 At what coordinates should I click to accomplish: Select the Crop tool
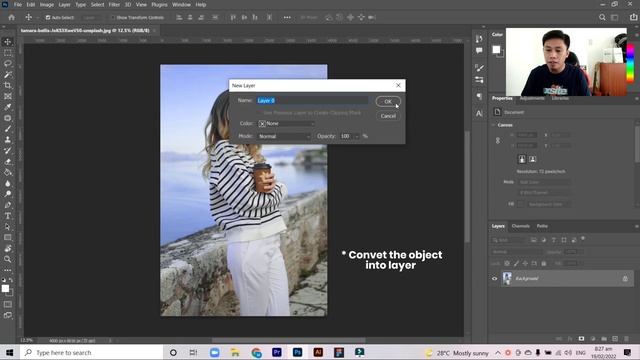coord(8,85)
